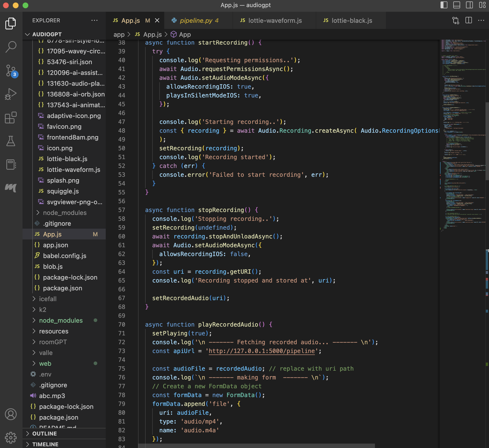
Task: Toggle the bottom panel layout button
Action: click(x=456, y=5)
